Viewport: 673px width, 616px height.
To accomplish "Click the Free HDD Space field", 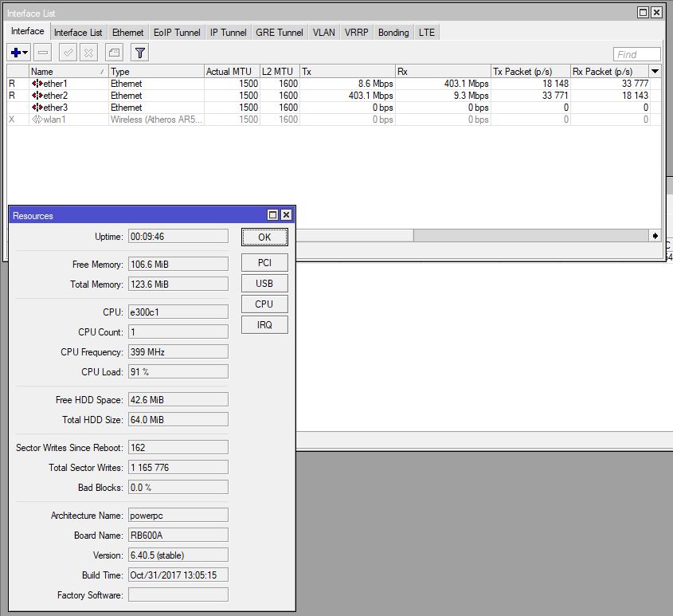I will pyautogui.click(x=178, y=399).
